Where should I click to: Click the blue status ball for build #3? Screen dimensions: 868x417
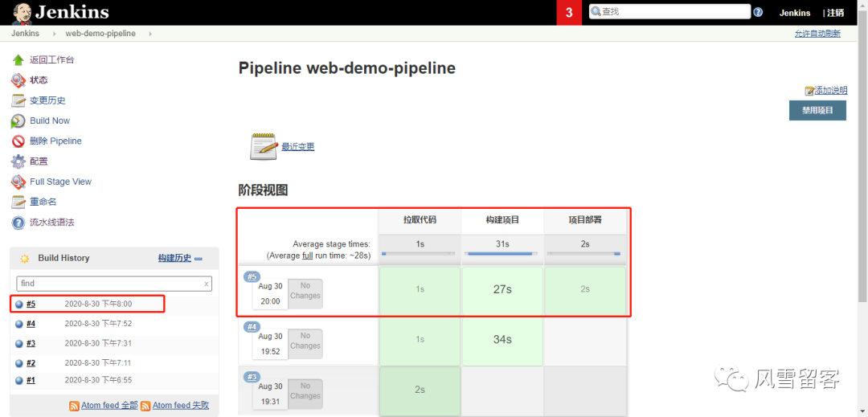pos(19,343)
